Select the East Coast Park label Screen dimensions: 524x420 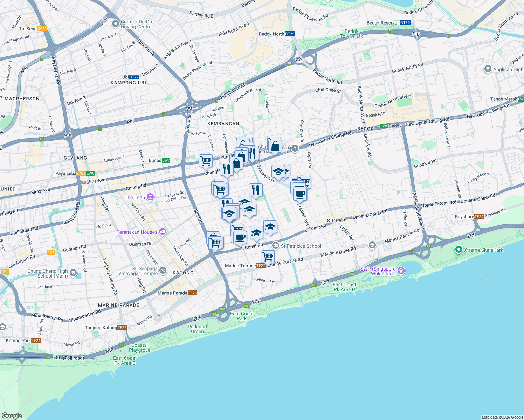coord(242,316)
